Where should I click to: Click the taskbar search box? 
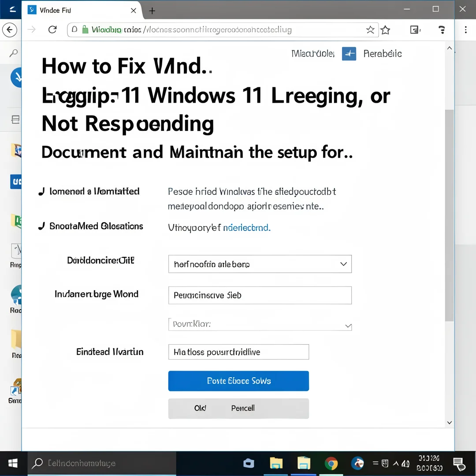[102, 463]
